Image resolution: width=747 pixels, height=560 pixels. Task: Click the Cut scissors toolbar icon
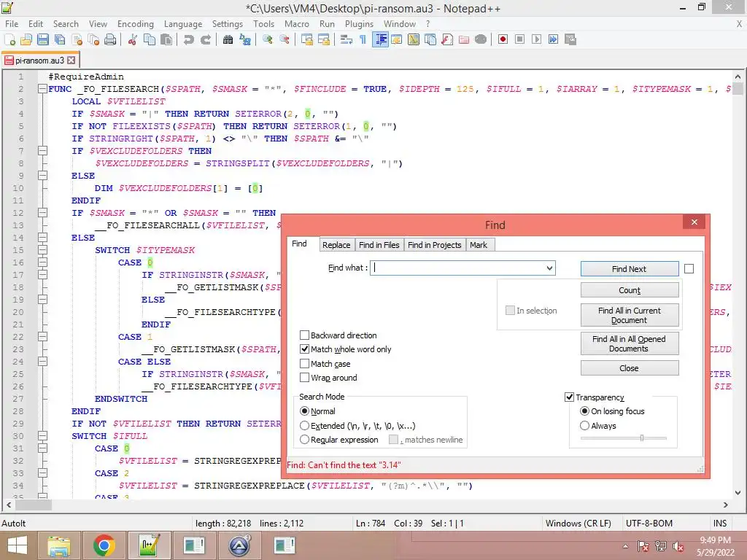[x=133, y=39]
